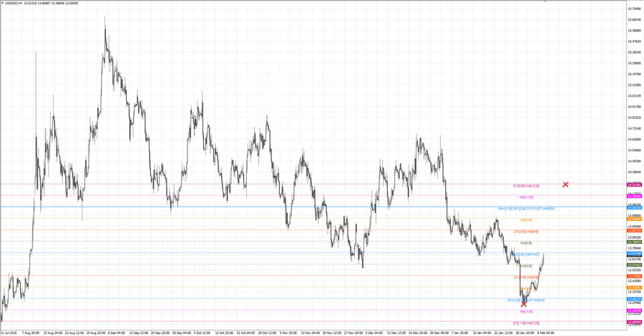Select the 'H4[+1/8]' level label
The width and height of the screenshot is (644, 336).
526,197
